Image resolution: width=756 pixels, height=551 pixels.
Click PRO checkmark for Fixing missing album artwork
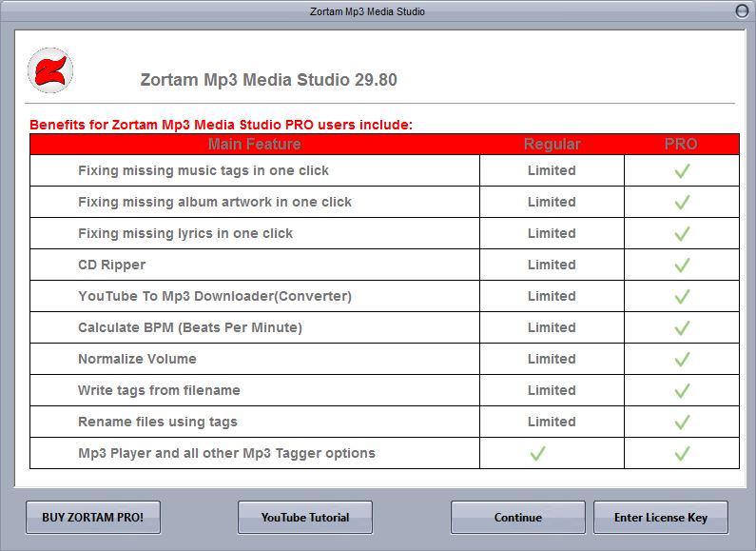(682, 202)
